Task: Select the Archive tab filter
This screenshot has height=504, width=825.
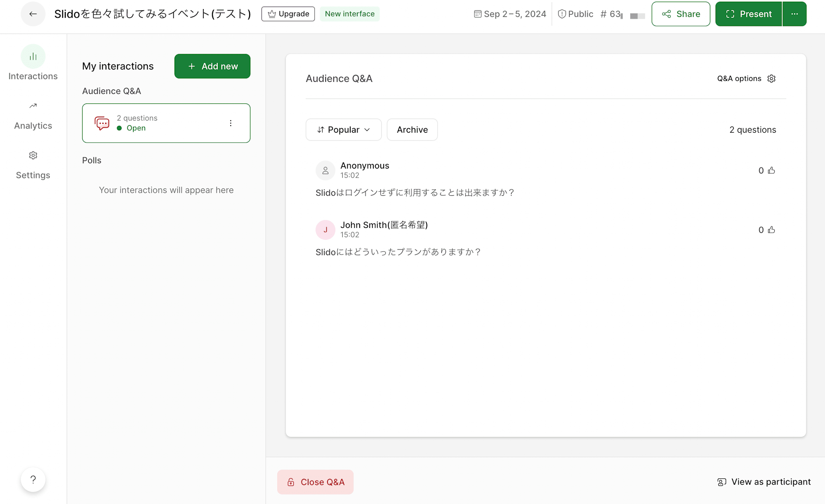Action: click(412, 129)
